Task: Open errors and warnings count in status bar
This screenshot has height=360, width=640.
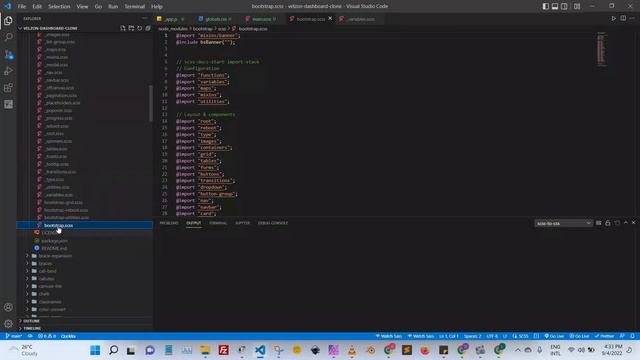Action: [47, 336]
